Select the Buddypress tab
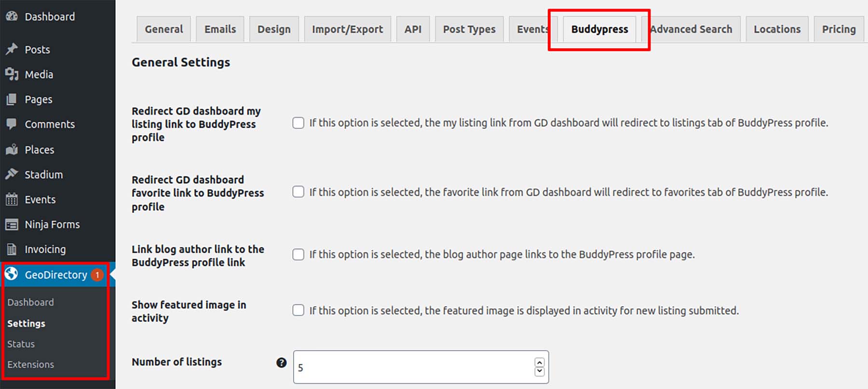 click(x=600, y=29)
